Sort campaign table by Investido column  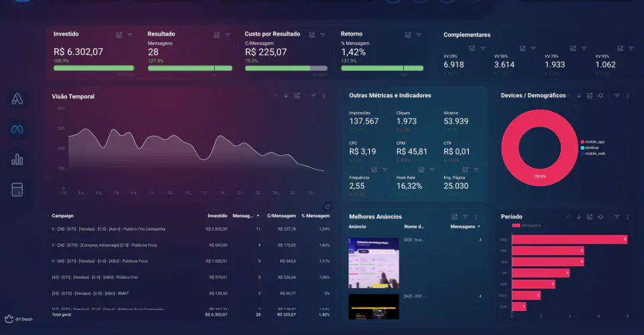pyautogui.click(x=217, y=216)
